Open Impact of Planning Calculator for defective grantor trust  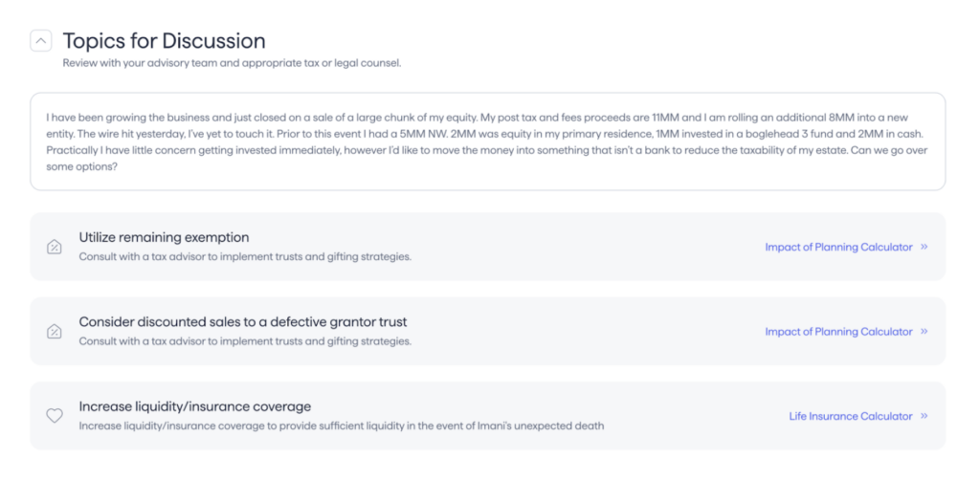point(838,332)
